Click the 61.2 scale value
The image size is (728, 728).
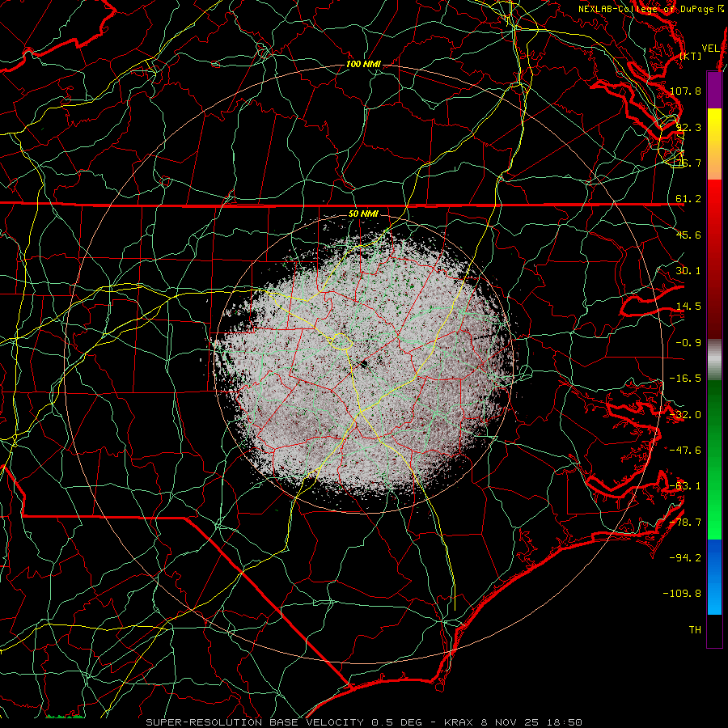pos(688,199)
